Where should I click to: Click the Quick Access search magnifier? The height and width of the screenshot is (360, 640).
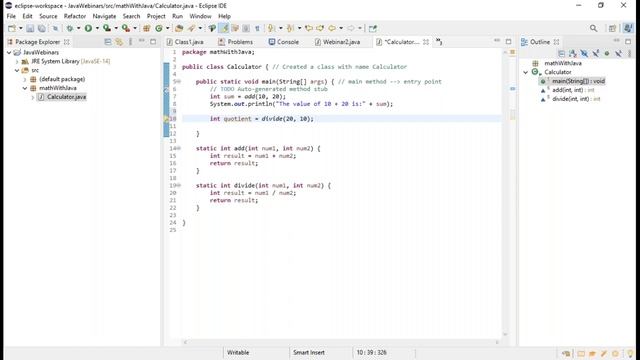pyautogui.click(x=593, y=28)
